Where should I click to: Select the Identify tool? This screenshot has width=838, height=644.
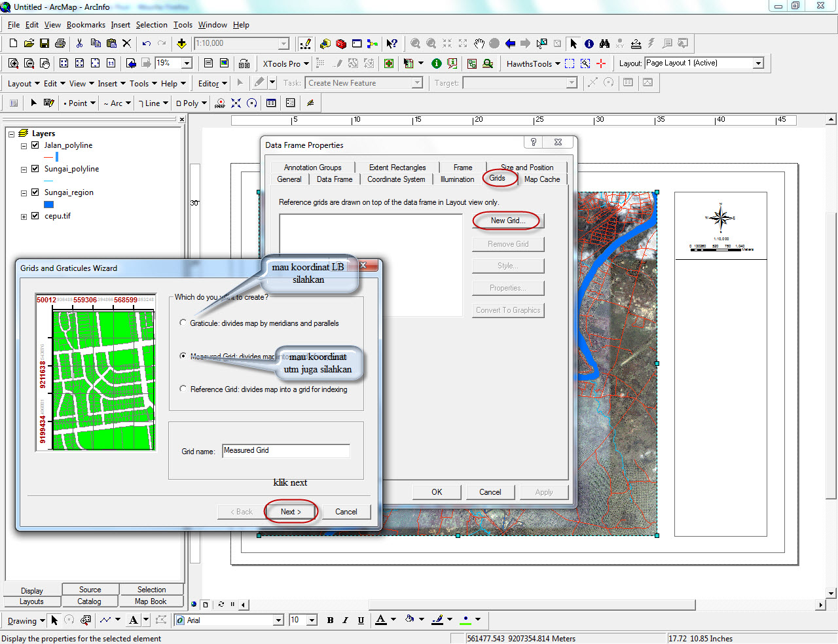tap(589, 44)
